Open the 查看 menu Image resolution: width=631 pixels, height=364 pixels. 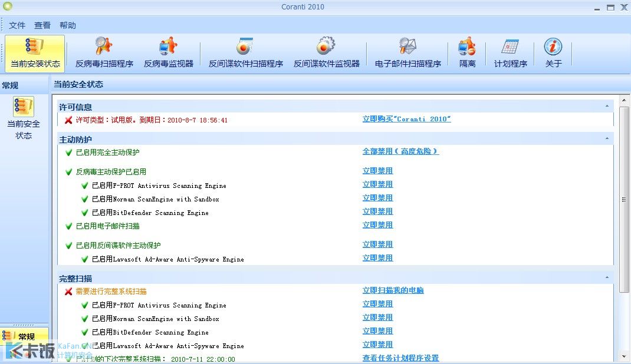[x=42, y=25]
